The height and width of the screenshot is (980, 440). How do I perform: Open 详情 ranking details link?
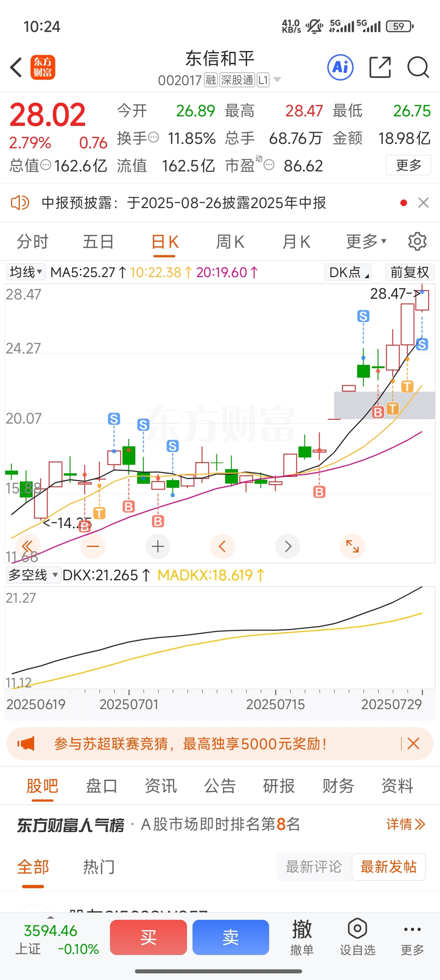[x=406, y=824]
